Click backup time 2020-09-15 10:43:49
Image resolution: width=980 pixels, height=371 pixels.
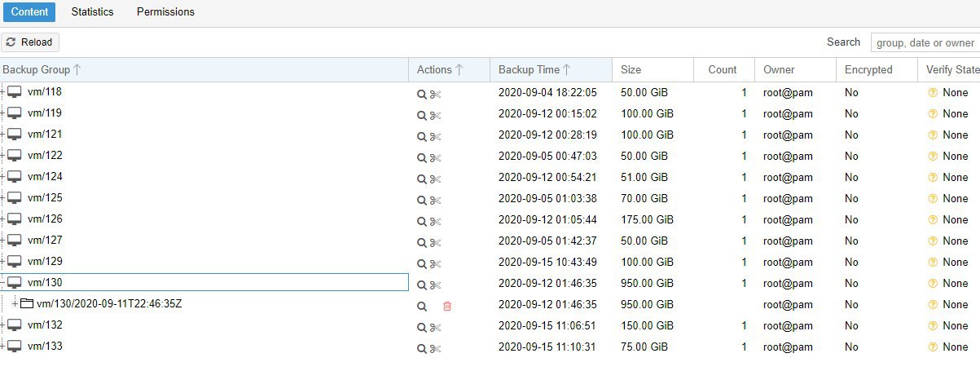click(x=547, y=262)
